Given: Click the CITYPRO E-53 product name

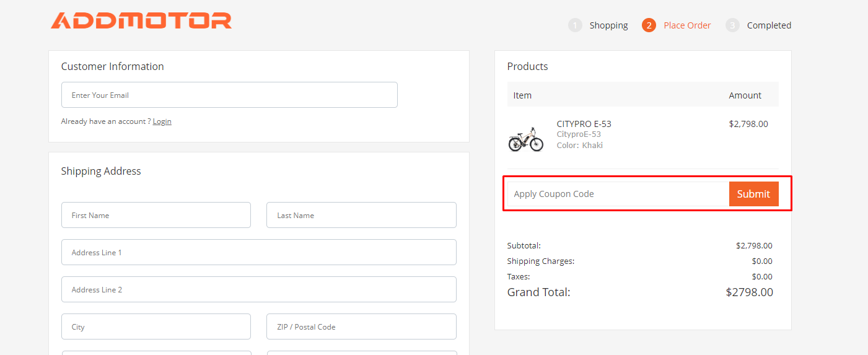Looking at the screenshot, I should coord(584,124).
